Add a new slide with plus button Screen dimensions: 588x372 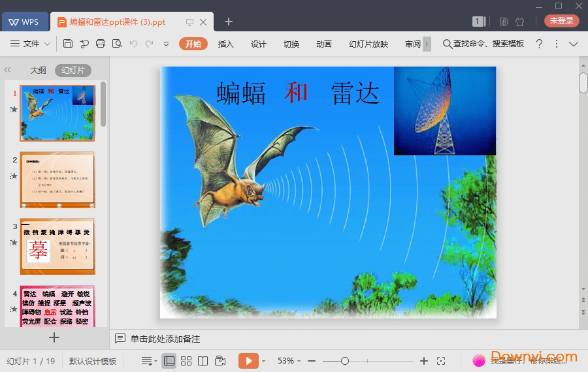pos(54,337)
